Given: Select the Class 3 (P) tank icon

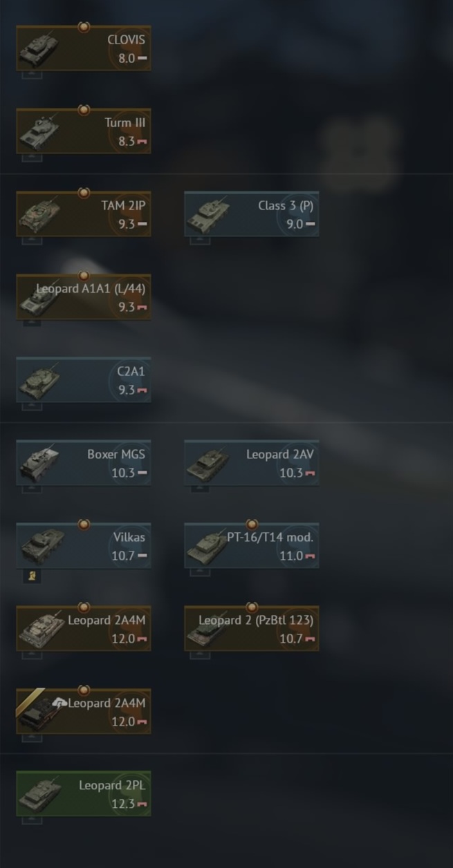Looking at the screenshot, I should pyautogui.click(x=207, y=215).
